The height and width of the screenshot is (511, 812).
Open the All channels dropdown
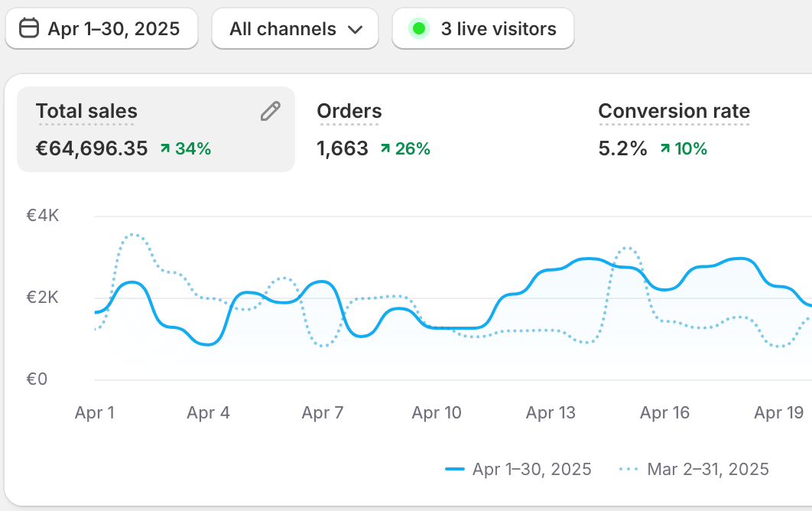coord(294,29)
